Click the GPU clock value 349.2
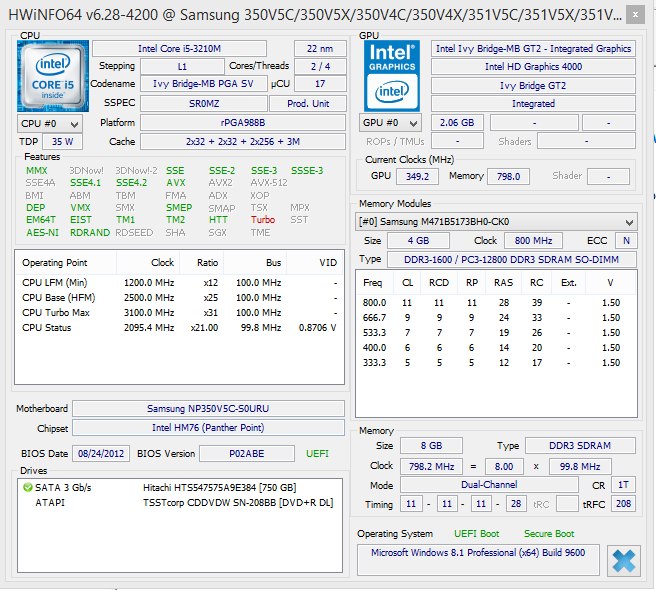This screenshot has width=656, height=590. (x=417, y=176)
